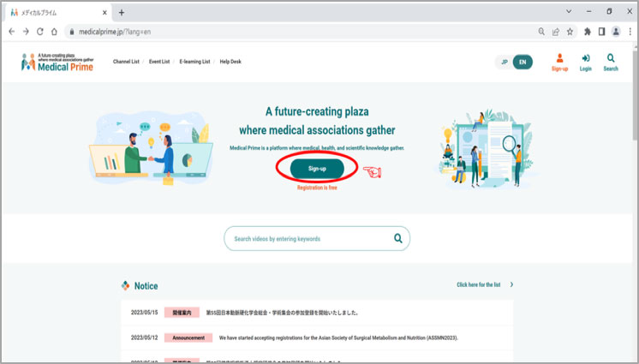Image resolution: width=639 pixels, height=364 pixels.
Task: Open Chrome three-dot menu
Action: click(630, 32)
